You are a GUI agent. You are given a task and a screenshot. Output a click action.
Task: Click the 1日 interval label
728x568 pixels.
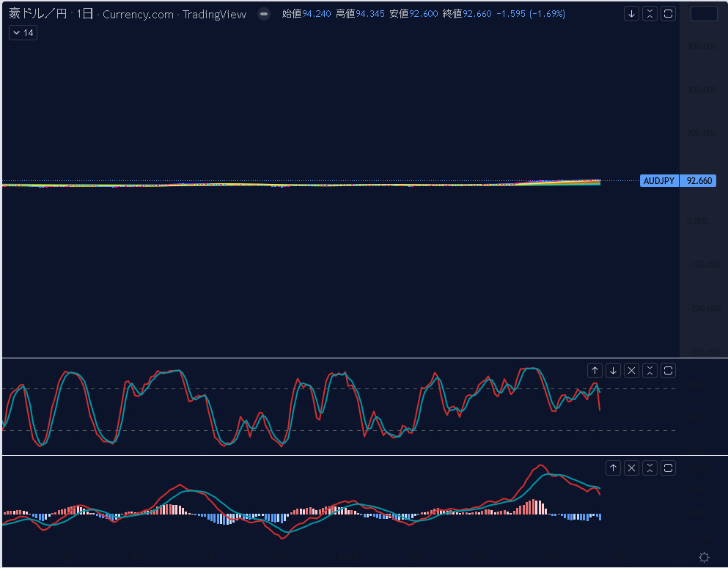coord(85,14)
